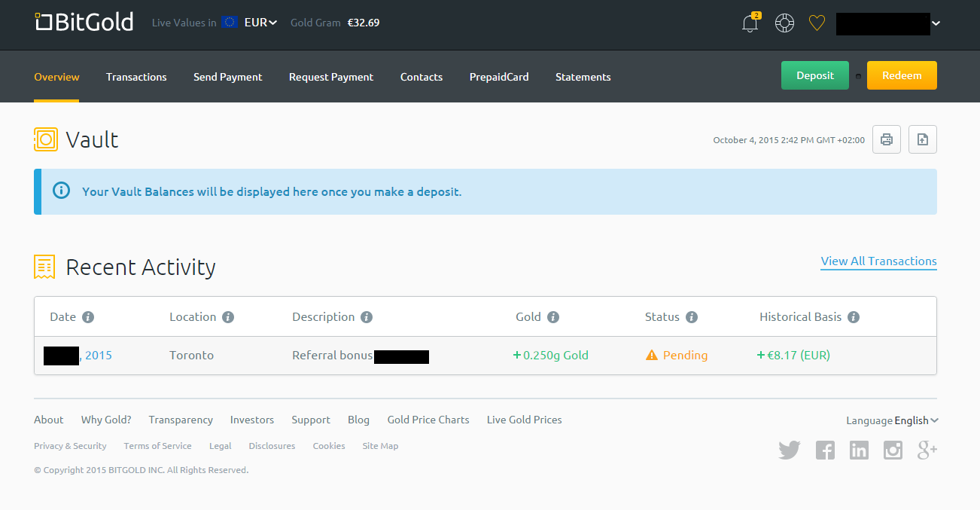Open BitGold's Google Plus page
The image size is (980, 510).
point(927,450)
